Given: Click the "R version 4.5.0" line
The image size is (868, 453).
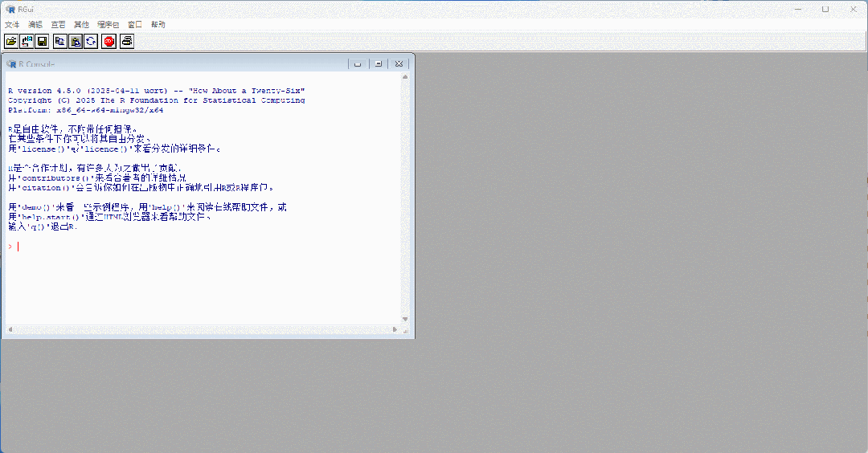Looking at the screenshot, I should coord(157,91).
